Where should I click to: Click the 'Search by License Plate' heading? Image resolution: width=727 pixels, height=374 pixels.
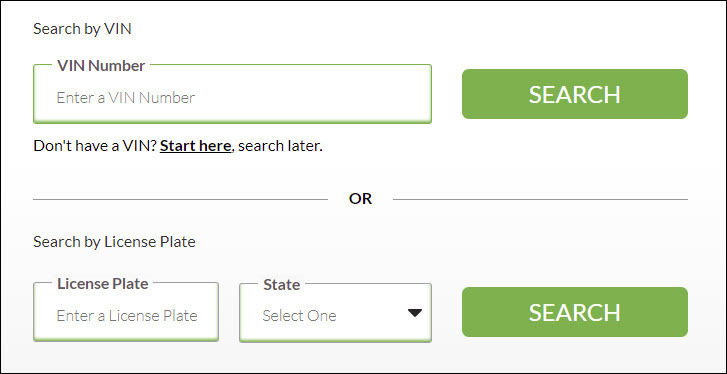pyautogui.click(x=114, y=242)
